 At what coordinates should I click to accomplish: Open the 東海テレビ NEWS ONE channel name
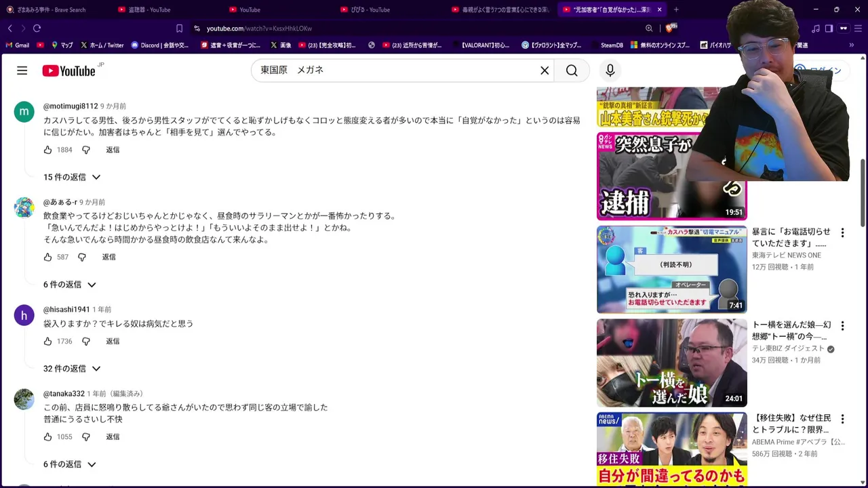[x=786, y=255]
